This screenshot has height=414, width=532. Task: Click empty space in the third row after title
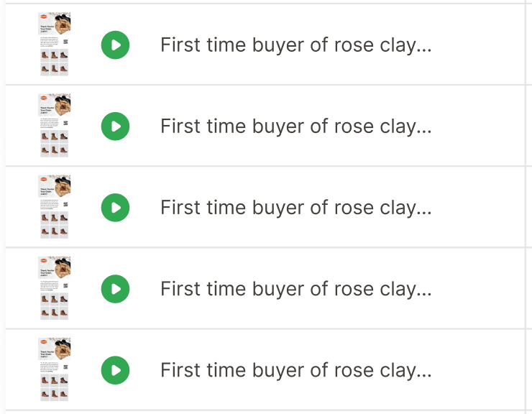coord(478,208)
